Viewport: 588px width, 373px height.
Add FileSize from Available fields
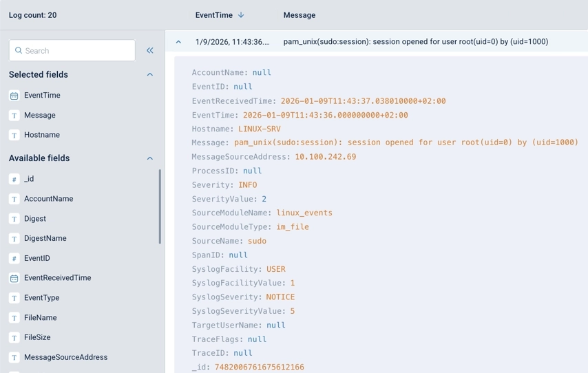(x=37, y=337)
